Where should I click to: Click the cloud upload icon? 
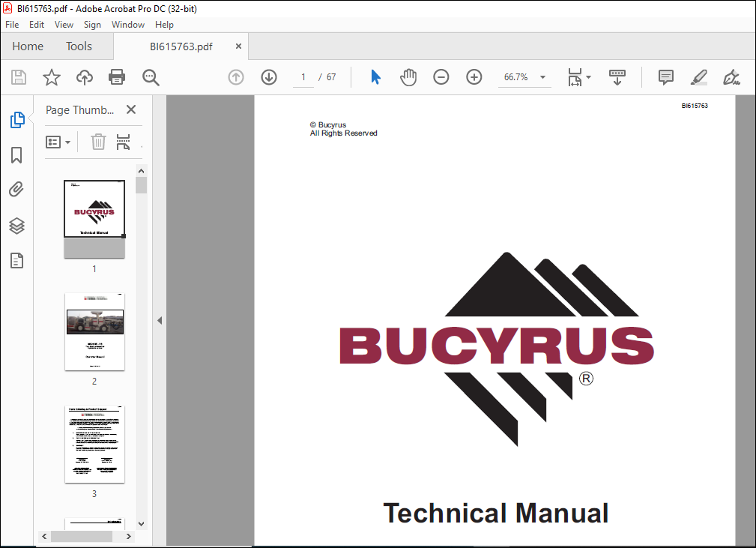(x=85, y=77)
